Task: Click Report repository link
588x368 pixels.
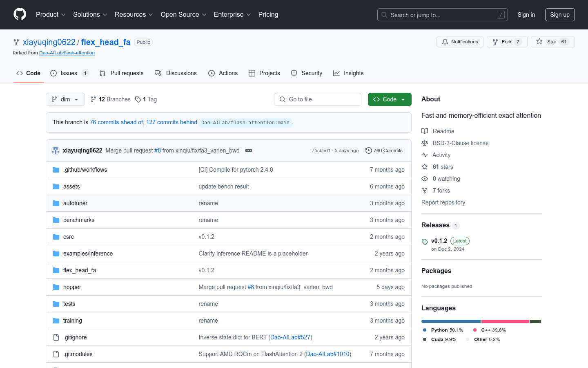Action: (443, 202)
